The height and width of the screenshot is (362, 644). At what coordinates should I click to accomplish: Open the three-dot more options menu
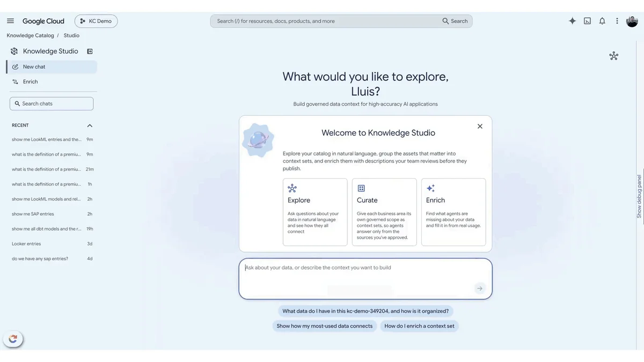(617, 21)
